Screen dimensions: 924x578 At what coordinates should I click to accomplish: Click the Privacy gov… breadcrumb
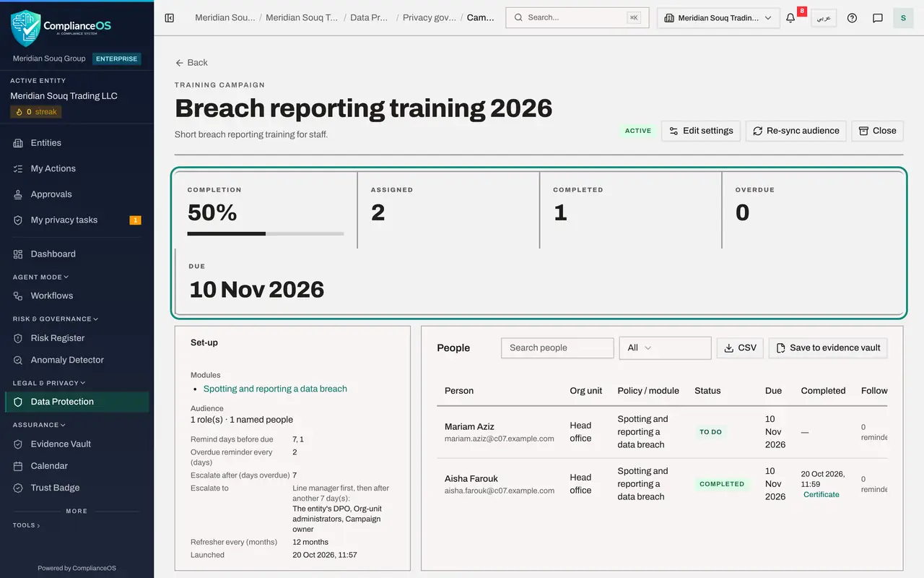coord(430,18)
